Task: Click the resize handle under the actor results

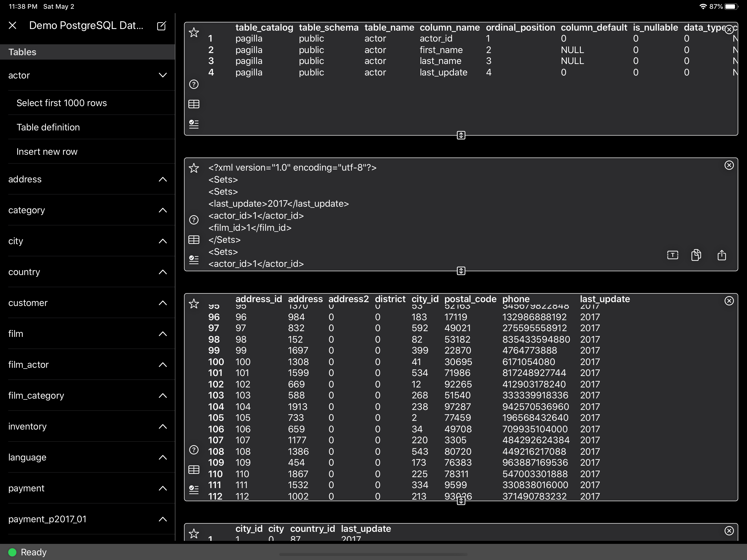Action: tap(461, 135)
